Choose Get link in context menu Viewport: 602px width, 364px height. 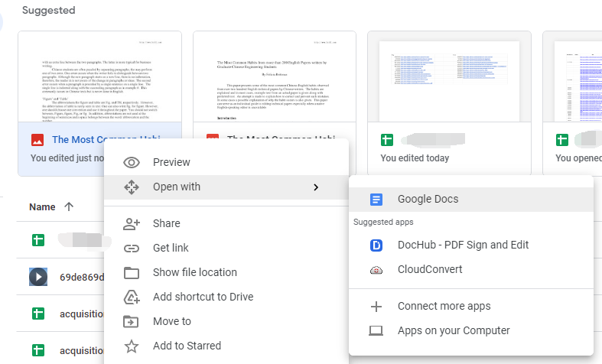point(171,248)
